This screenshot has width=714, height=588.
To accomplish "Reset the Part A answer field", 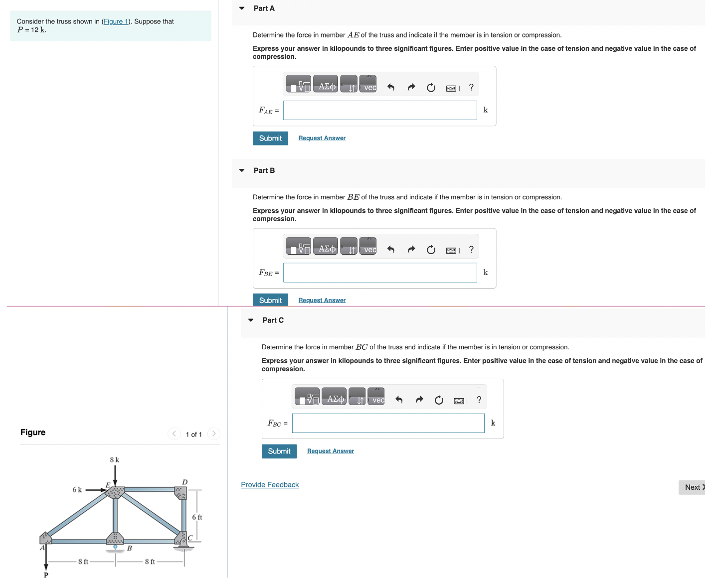I will 431,88.
